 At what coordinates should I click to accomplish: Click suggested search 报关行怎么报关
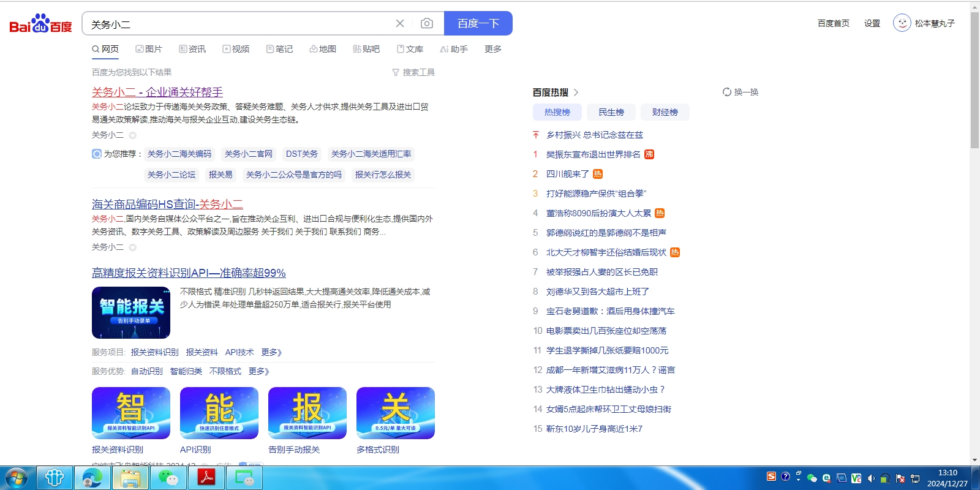tap(383, 175)
